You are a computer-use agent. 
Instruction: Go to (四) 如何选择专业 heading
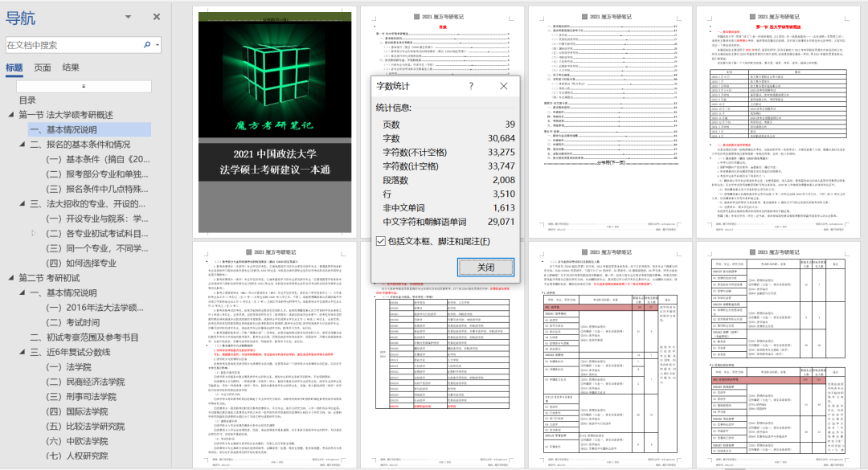pos(81,263)
